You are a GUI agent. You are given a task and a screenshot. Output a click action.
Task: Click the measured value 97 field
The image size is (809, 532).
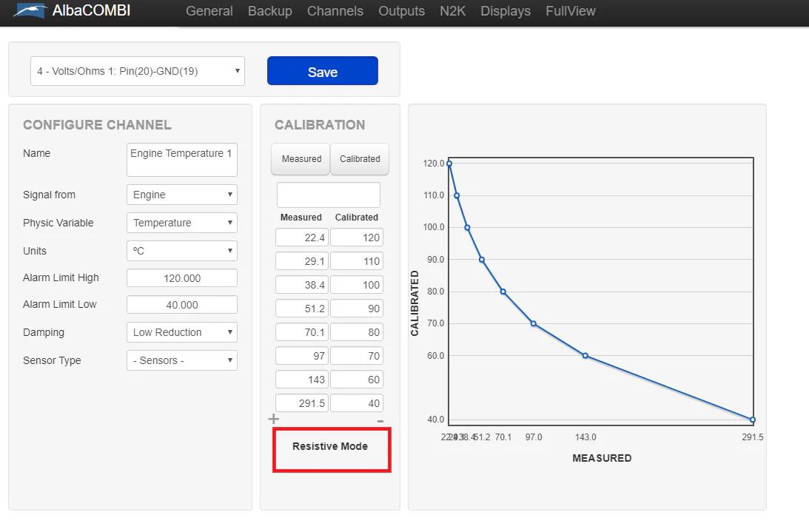tap(302, 355)
